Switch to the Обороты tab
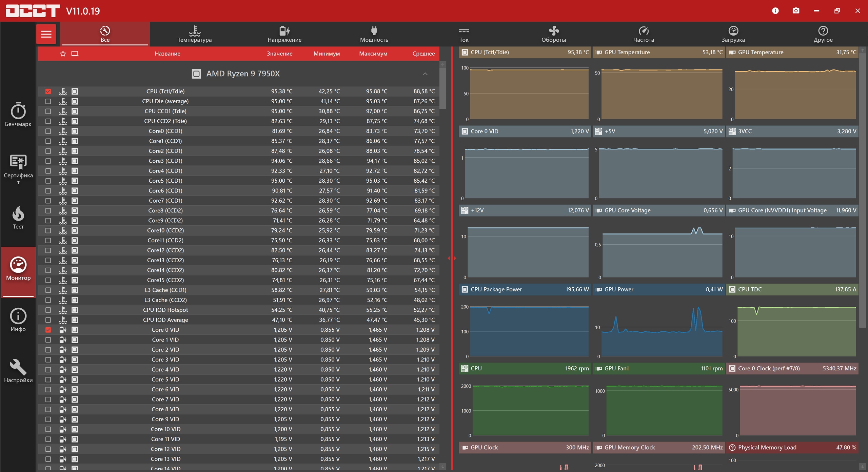Viewport: 868px width, 472px height. tap(554, 34)
